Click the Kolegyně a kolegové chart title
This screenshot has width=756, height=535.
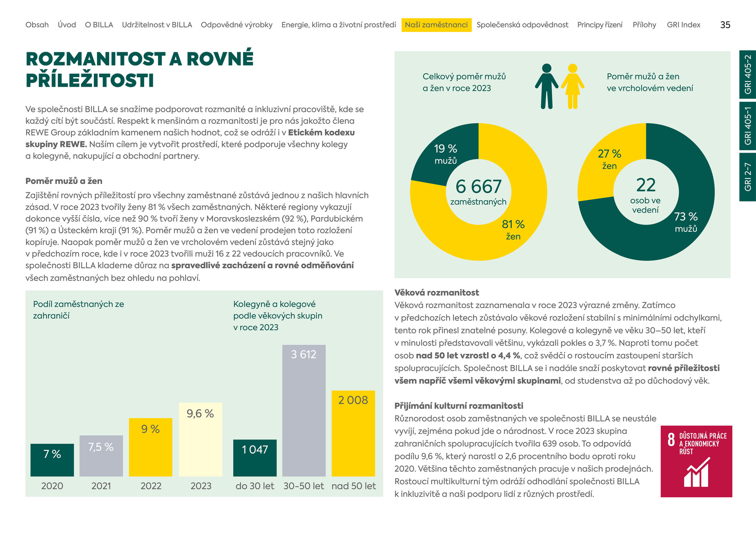pos(278,316)
